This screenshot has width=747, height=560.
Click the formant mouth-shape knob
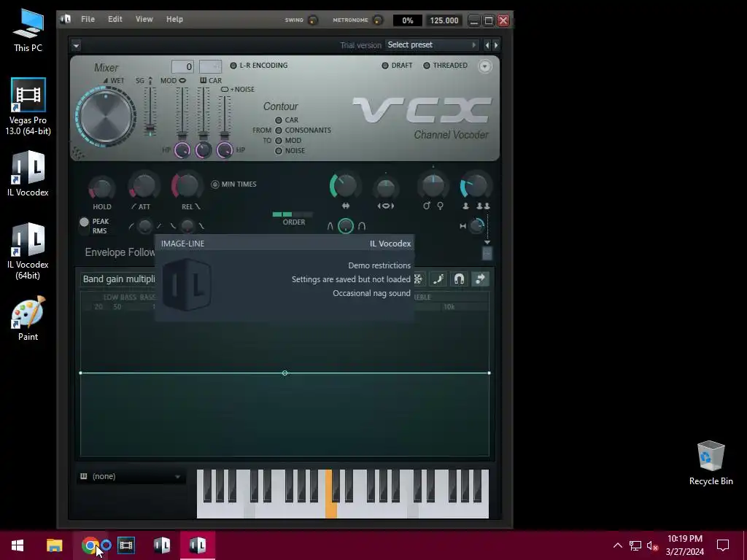coord(385,188)
